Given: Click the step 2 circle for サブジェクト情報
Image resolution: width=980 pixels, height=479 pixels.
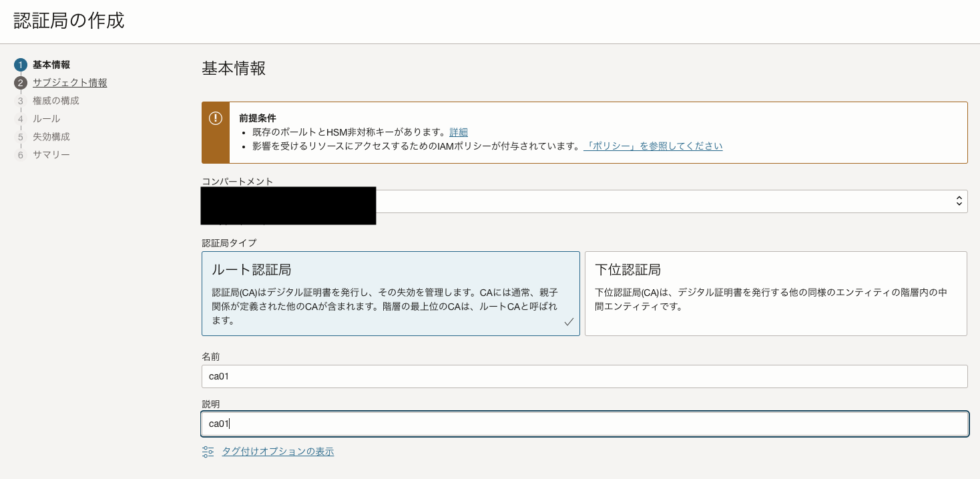Looking at the screenshot, I should click(21, 83).
